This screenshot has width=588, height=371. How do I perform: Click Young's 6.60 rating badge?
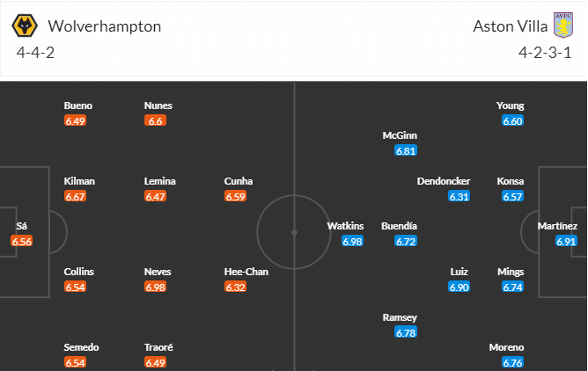click(x=512, y=121)
